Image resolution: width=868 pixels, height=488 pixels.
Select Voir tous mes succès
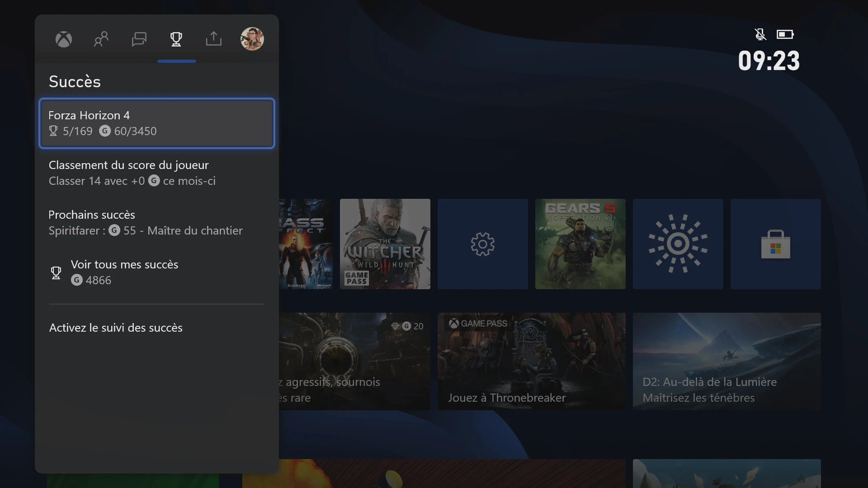point(157,272)
